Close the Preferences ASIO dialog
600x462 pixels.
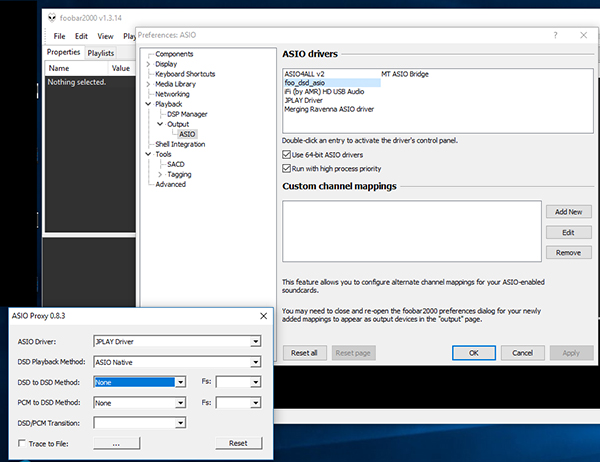pyautogui.click(x=584, y=35)
